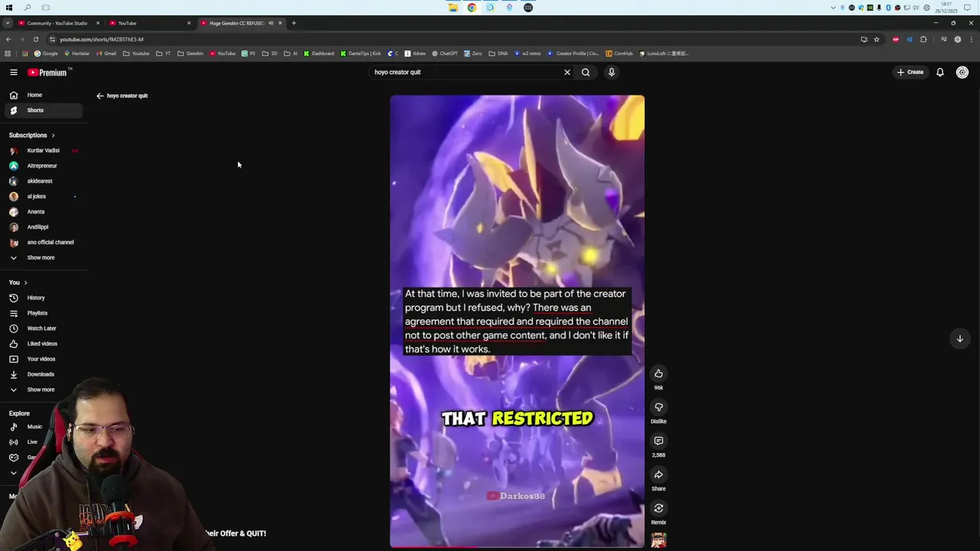980x551 pixels.
Task: Bookmark this page with the star icon
Action: [x=877, y=39]
